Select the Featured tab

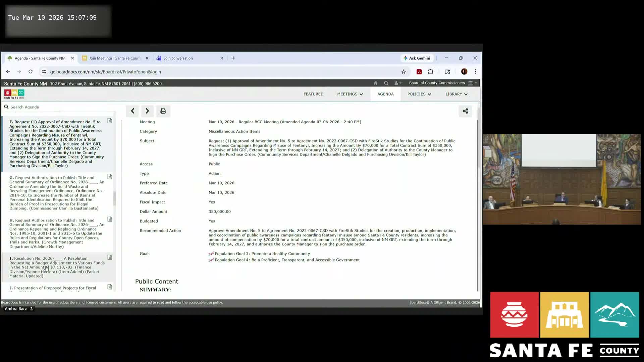tap(313, 94)
